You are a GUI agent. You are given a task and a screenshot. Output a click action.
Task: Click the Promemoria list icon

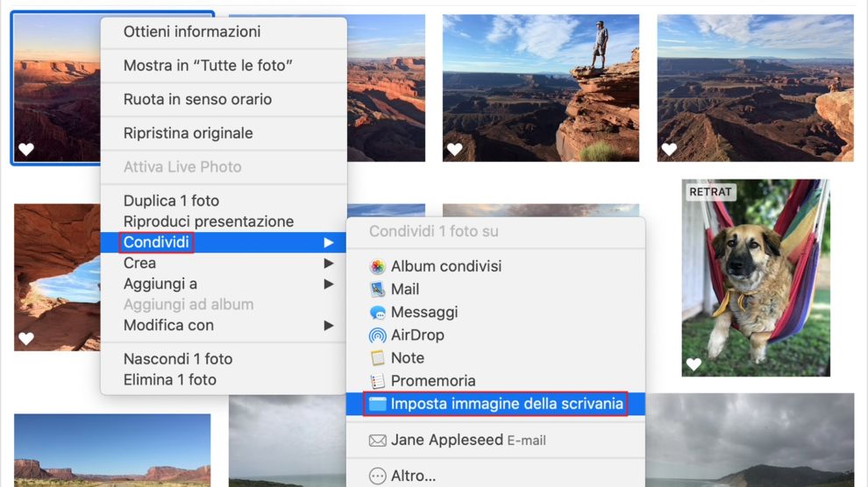(378, 381)
